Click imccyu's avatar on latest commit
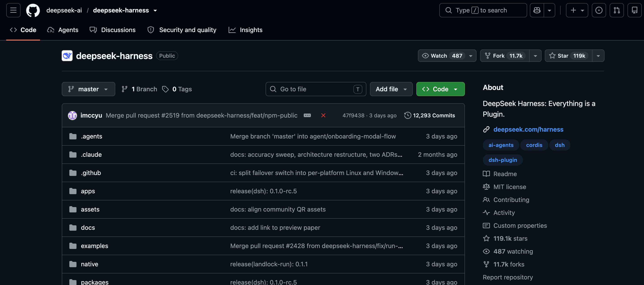Image resolution: width=644 pixels, height=285 pixels. [x=72, y=115]
